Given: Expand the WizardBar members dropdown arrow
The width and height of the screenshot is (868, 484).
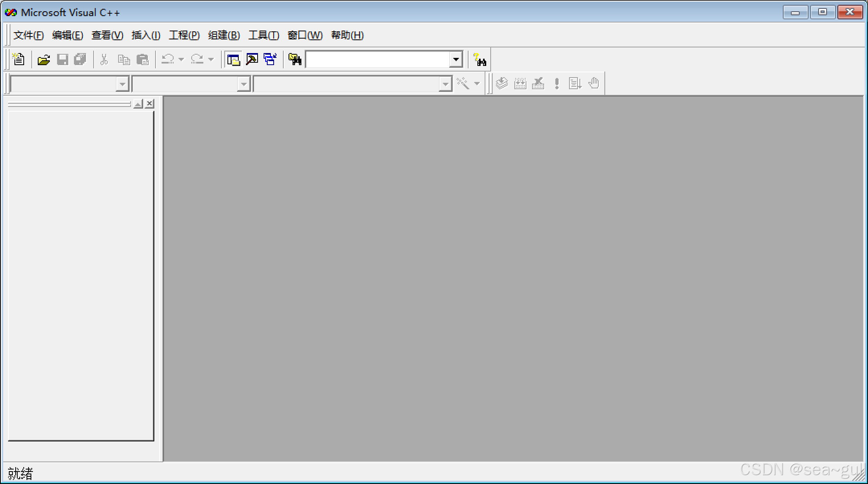Looking at the screenshot, I should (445, 84).
